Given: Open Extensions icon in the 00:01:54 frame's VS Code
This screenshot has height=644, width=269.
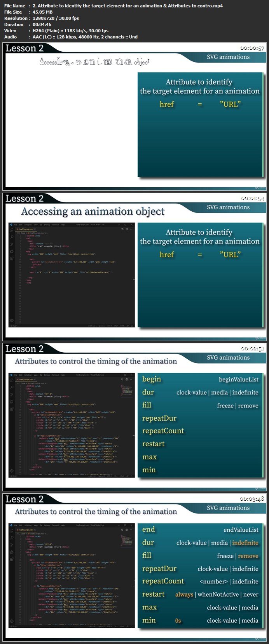Looking at the screenshot, I should tap(12, 258).
